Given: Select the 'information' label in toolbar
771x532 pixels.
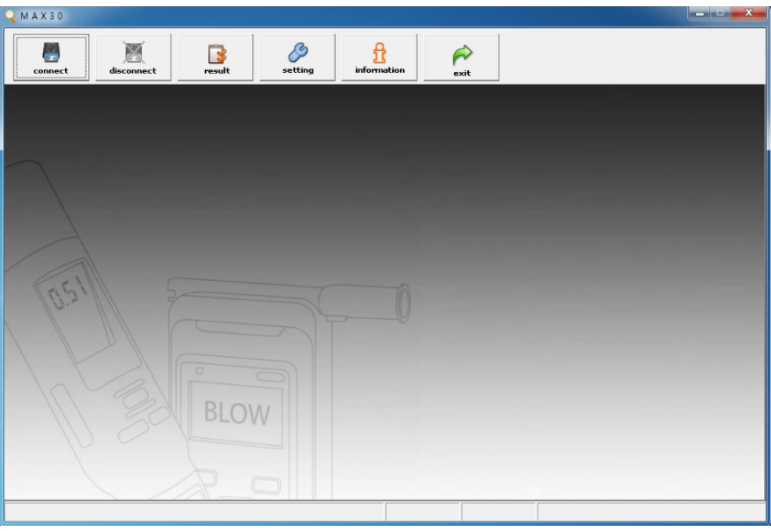Looking at the screenshot, I should click(x=380, y=70).
